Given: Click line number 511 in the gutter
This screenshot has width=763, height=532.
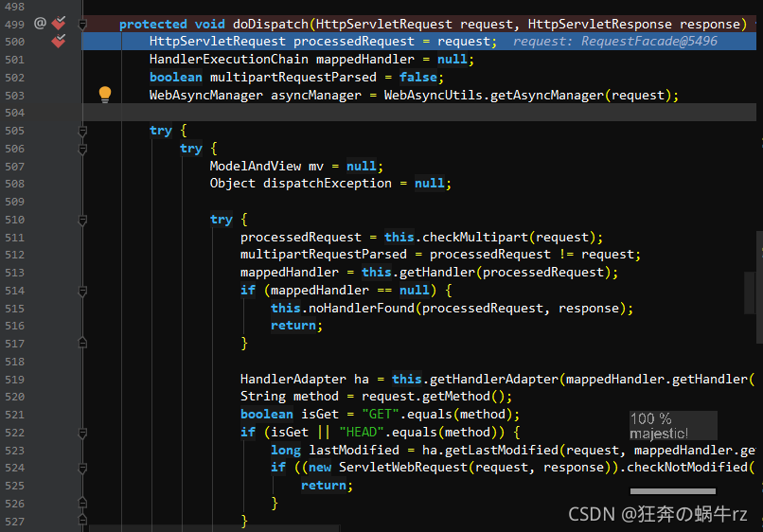Looking at the screenshot, I should pyautogui.click(x=14, y=238).
